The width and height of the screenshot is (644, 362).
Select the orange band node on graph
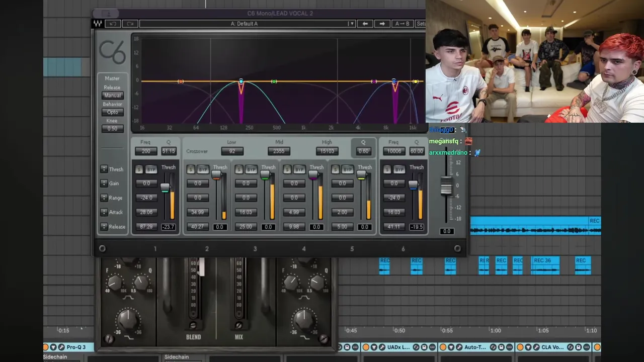(x=181, y=81)
